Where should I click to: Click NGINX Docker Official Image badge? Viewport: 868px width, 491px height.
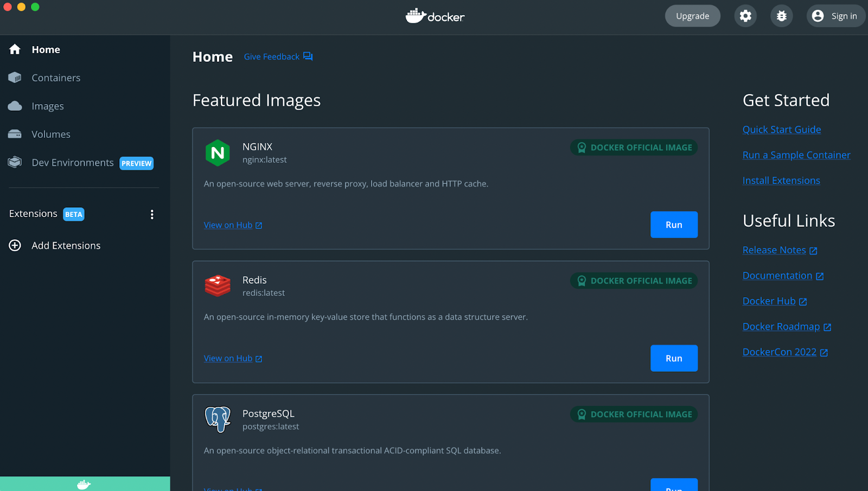[634, 148]
